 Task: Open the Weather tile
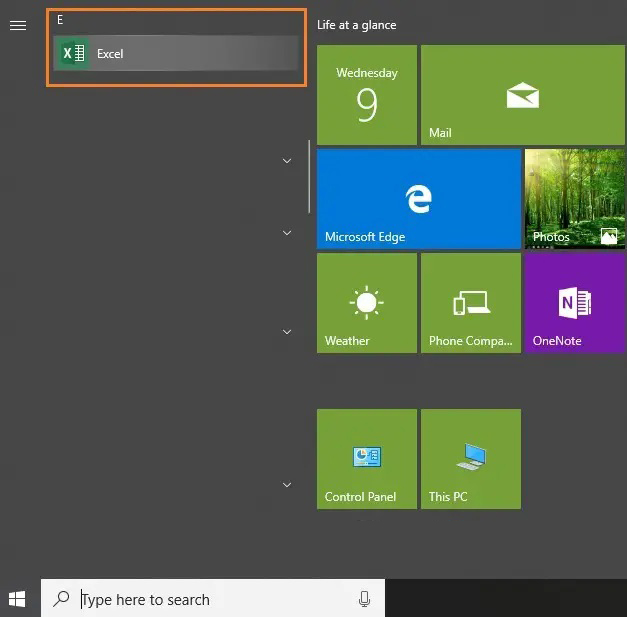[367, 303]
